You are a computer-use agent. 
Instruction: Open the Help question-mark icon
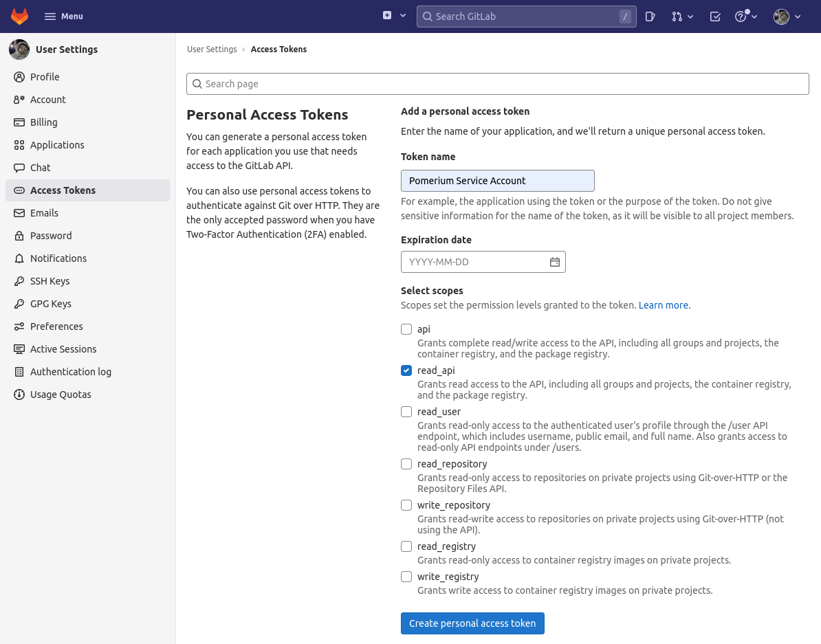click(x=740, y=16)
